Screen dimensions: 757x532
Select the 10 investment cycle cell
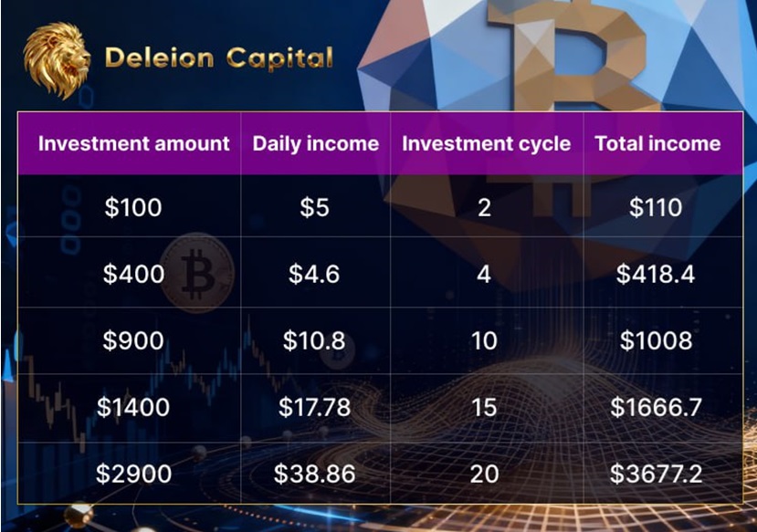484,340
